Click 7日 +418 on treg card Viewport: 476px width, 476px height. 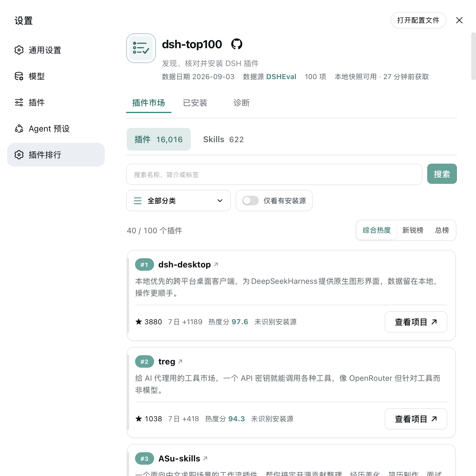click(184, 419)
